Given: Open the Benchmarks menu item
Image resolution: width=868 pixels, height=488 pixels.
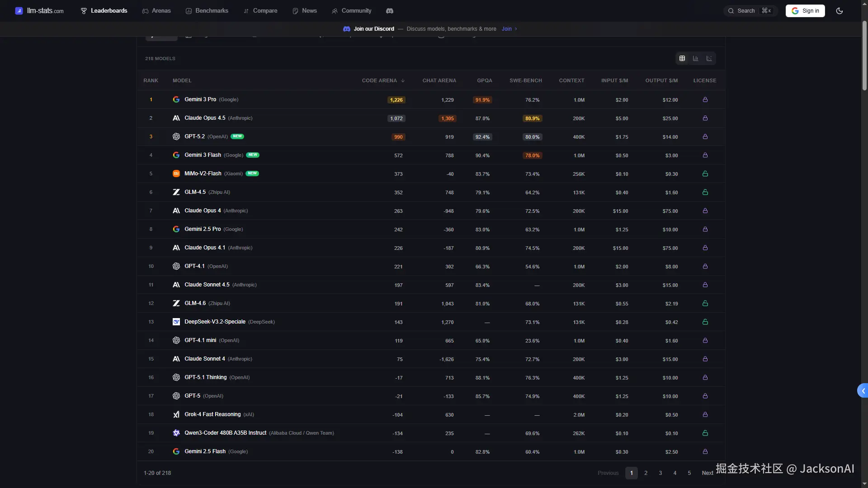Looking at the screenshot, I should 207,11.
